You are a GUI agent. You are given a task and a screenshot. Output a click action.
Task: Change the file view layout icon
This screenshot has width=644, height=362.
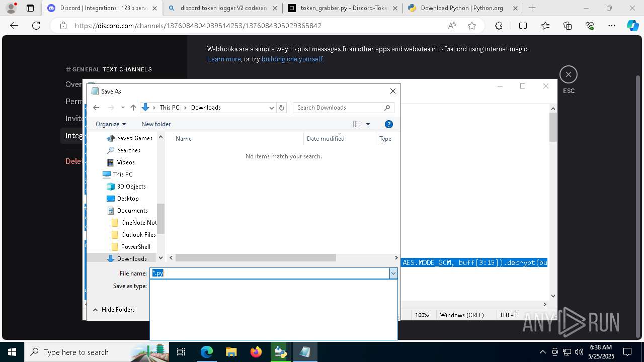tap(357, 124)
